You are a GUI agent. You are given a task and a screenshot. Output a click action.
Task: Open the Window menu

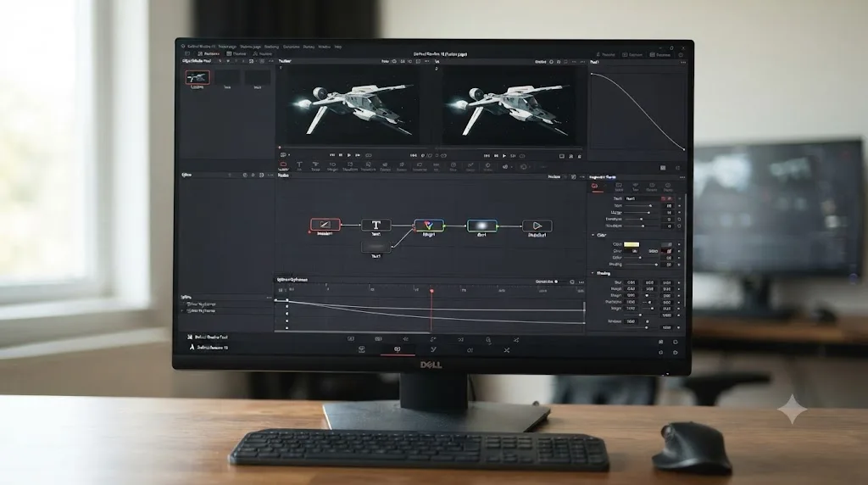tap(324, 47)
